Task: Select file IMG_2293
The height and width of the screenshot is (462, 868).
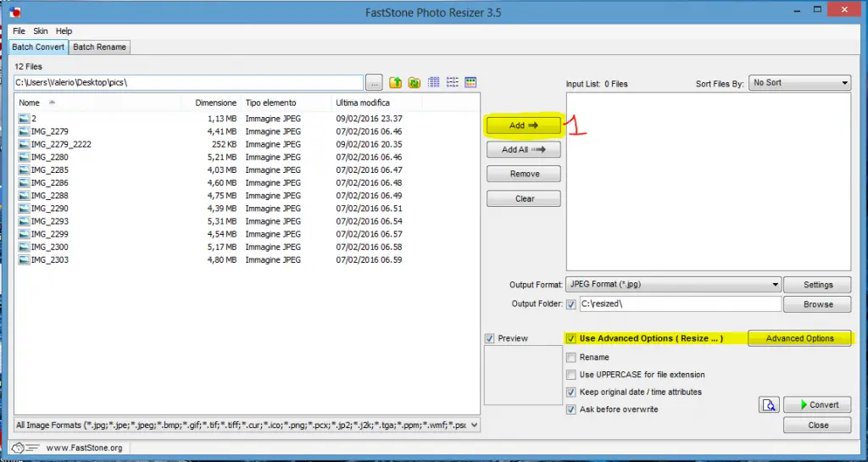Action: pos(50,221)
